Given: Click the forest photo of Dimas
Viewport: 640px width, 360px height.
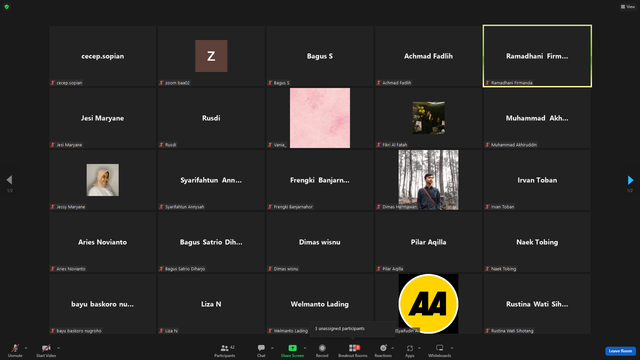Looking at the screenshot, I should pyautogui.click(x=428, y=180).
